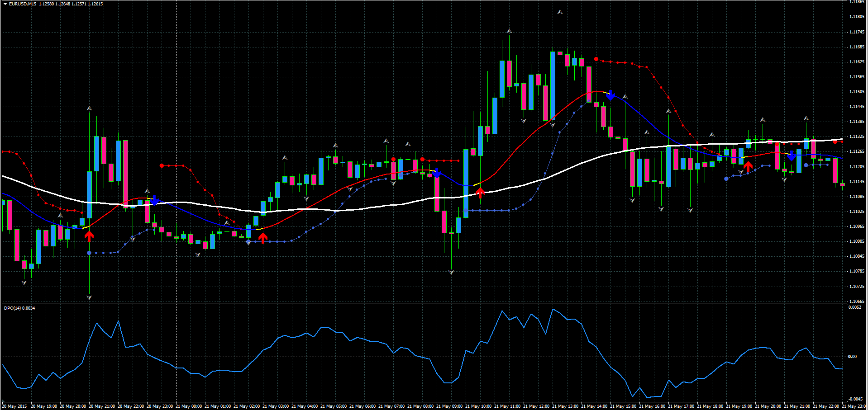Click the 20 May 20:00 time label
Viewport: 868px width, 410px height.
[73, 406]
